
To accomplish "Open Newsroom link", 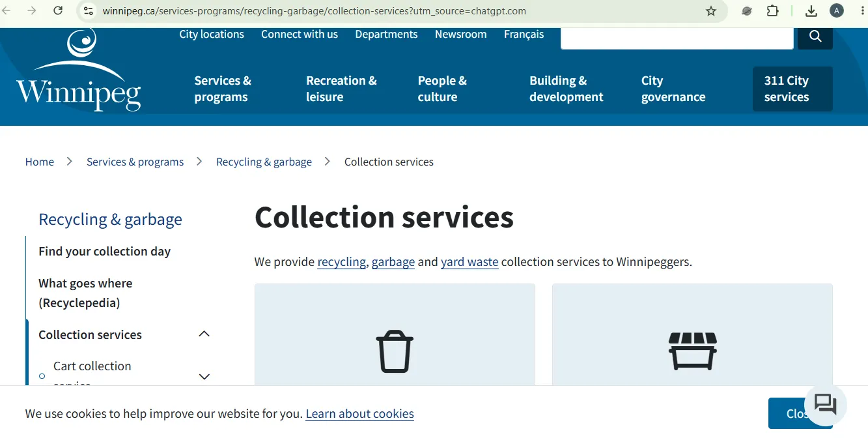I will [460, 35].
